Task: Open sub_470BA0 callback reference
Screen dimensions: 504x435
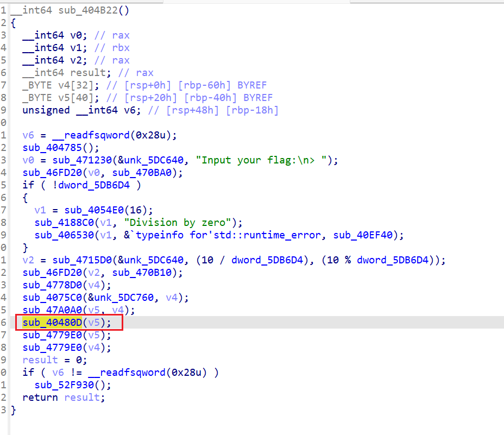Action: pyautogui.click(x=142, y=173)
